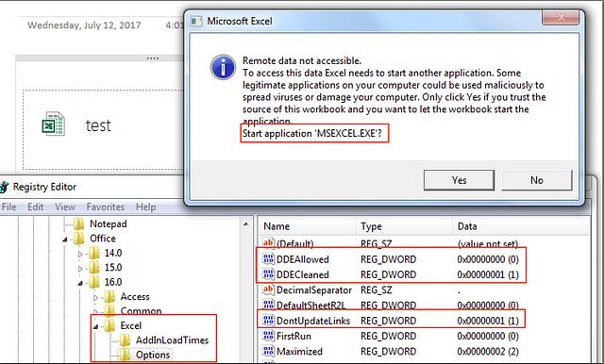Select the DDEAllowed value name
The width and height of the screenshot is (604, 364).
tap(303, 259)
